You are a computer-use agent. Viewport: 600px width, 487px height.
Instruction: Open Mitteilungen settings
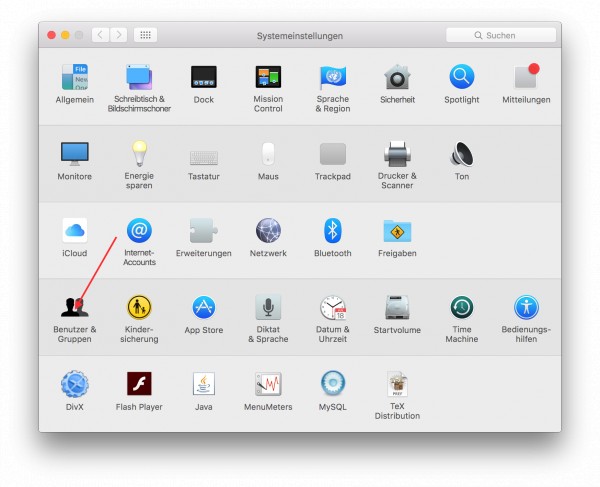tap(526, 77)
